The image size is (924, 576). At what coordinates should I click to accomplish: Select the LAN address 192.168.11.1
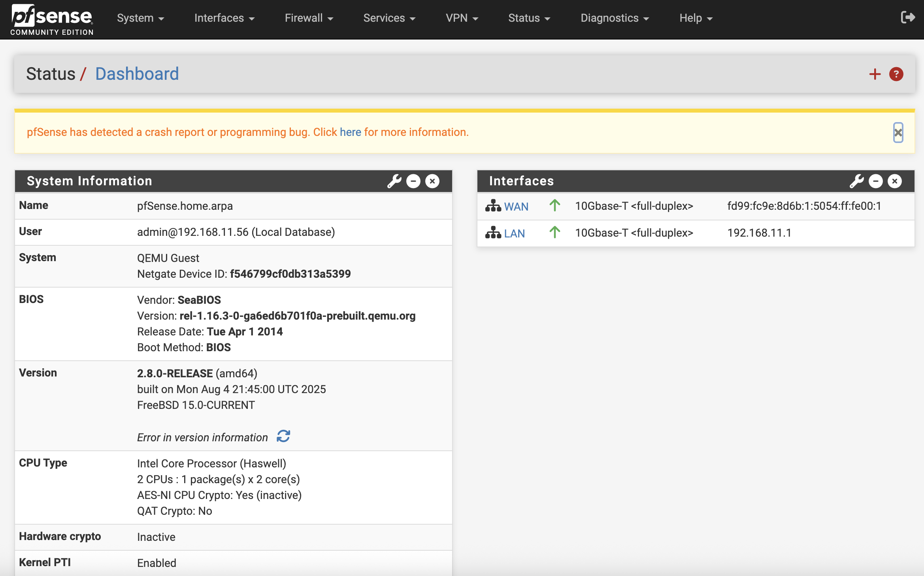point(759,233)
